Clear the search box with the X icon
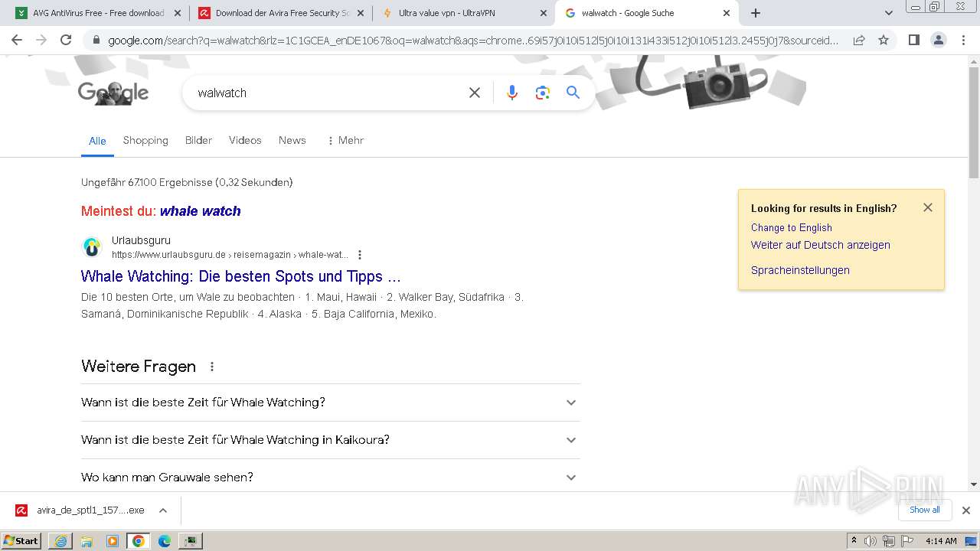The image size is (980, 551). [475, 93]
